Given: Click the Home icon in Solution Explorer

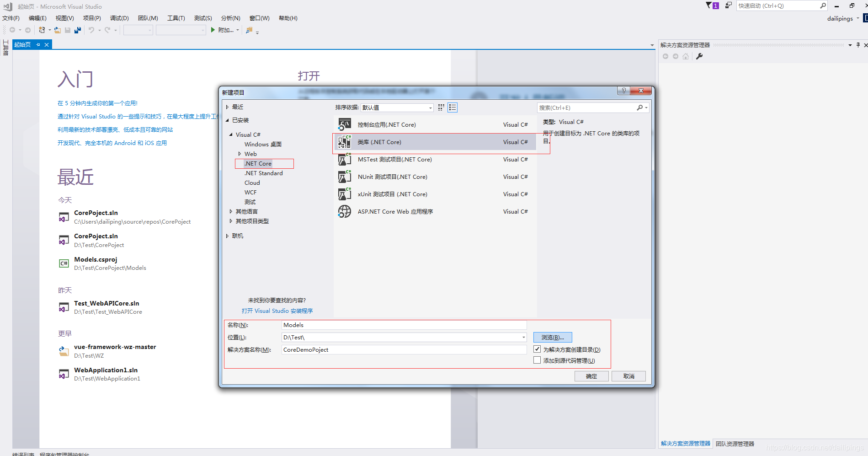Looking at the screenshot, I should tap(686, 56).
